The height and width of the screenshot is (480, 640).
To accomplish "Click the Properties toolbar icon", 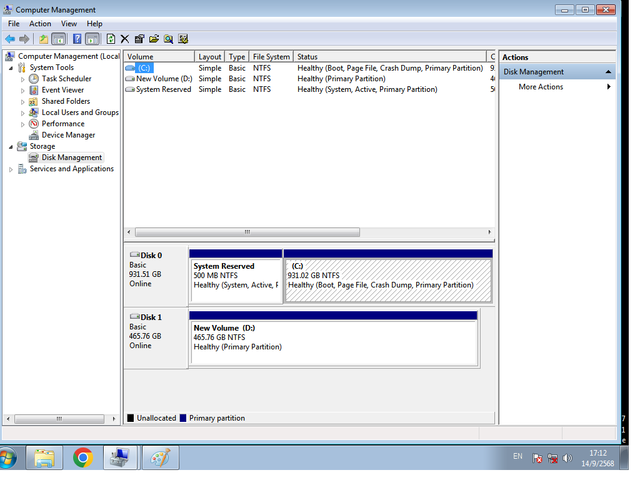I will click(x=140, y=40).
